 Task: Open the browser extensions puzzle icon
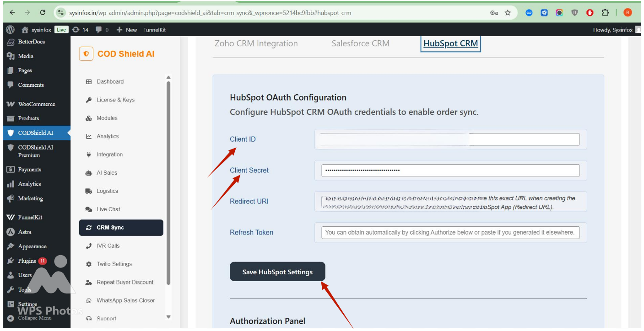pyautogui.click(x=605, y=13)
